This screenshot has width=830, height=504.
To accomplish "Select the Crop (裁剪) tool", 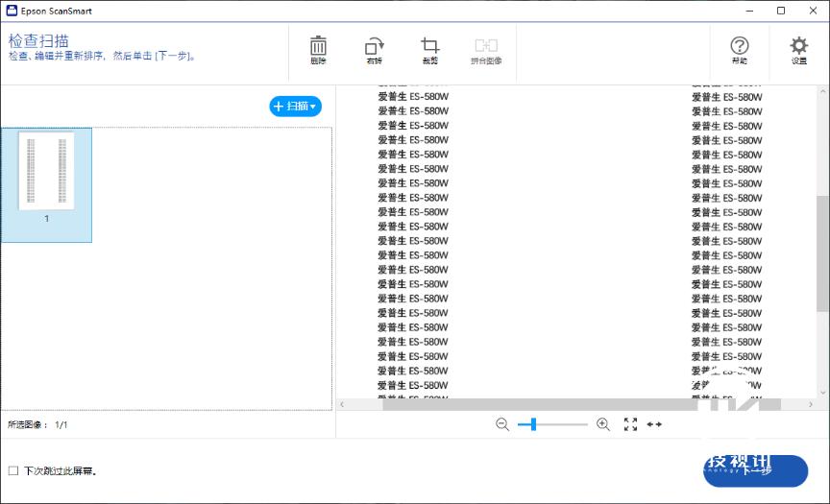I will tap(429, 50).
